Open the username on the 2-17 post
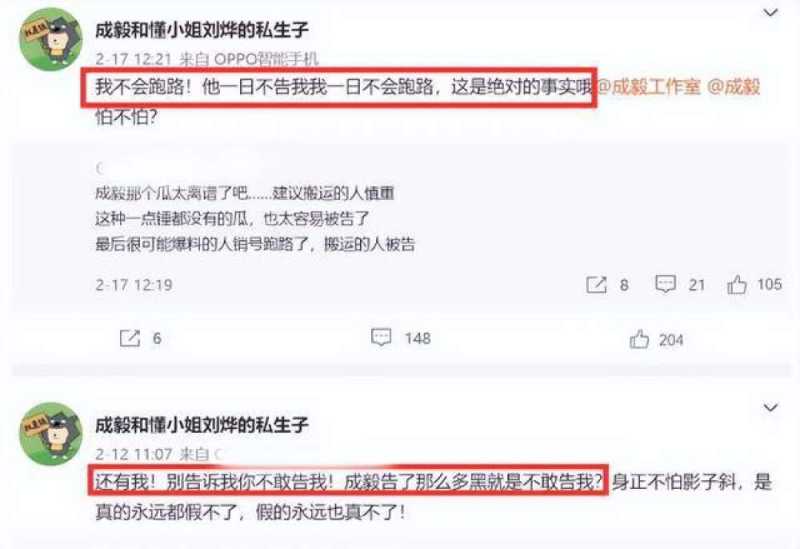Image resolution: width=800 pixels, height=549 pixels. 202,30
